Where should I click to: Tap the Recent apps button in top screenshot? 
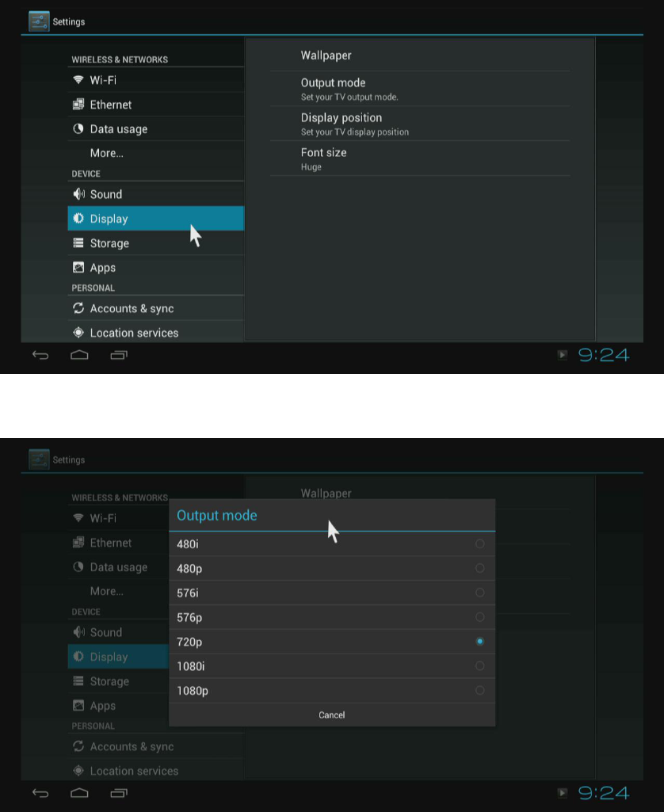click(x=119, y=355)
